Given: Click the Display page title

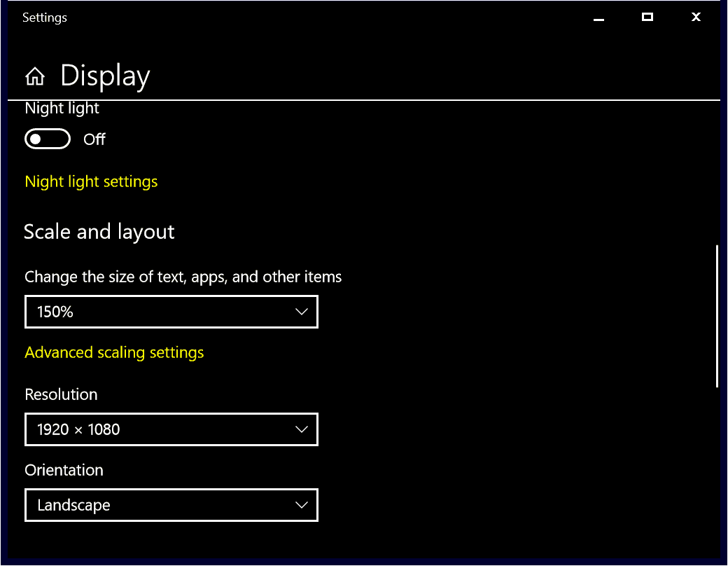Looking at the screenshot, I should [105, 76].
